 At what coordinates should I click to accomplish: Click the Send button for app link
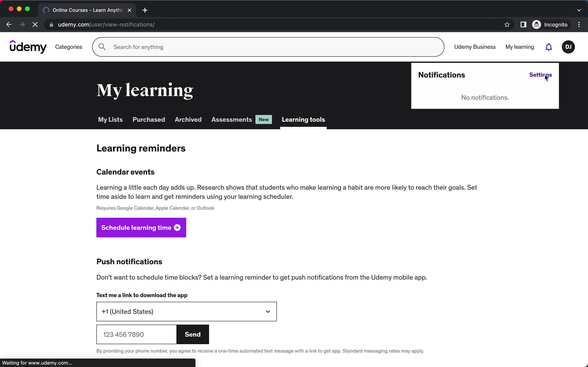click(x=192, y=334)
